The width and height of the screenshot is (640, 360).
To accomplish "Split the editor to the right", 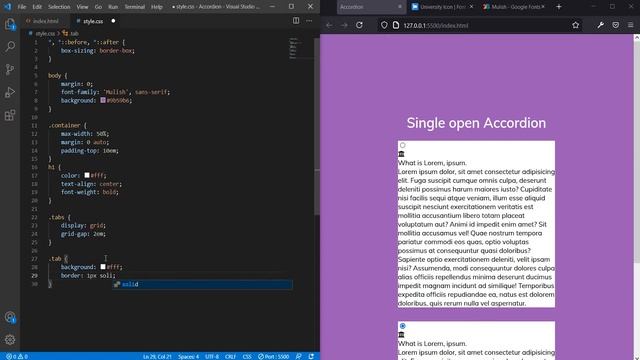I will click(x=296, y=20).
